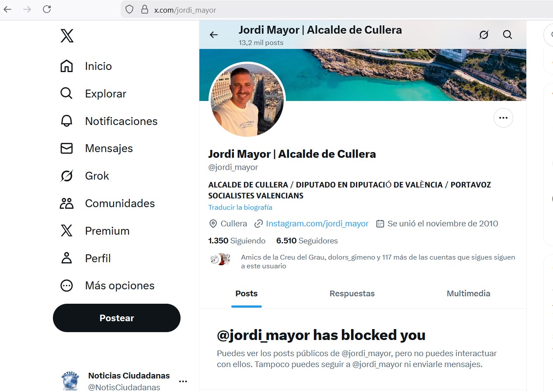This screenshot has height=392, width=553.
Task: Switch to the Multimedia tab
Action: tap(468, 294)
